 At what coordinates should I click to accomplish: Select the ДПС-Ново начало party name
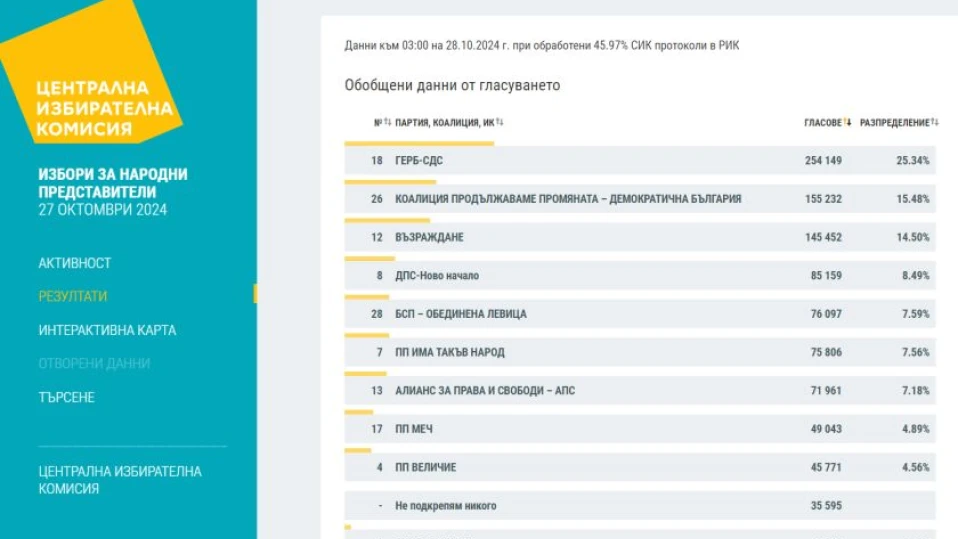tap(437, 276)
